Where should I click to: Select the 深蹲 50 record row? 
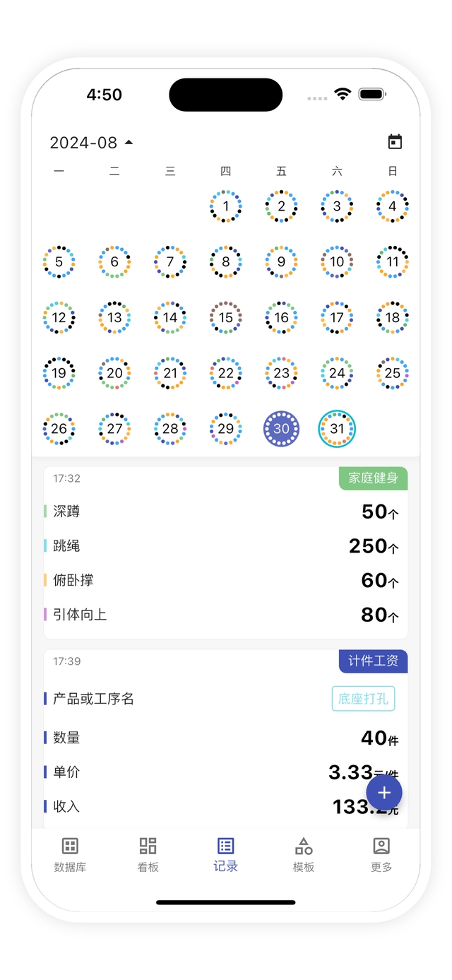[225, 511]
